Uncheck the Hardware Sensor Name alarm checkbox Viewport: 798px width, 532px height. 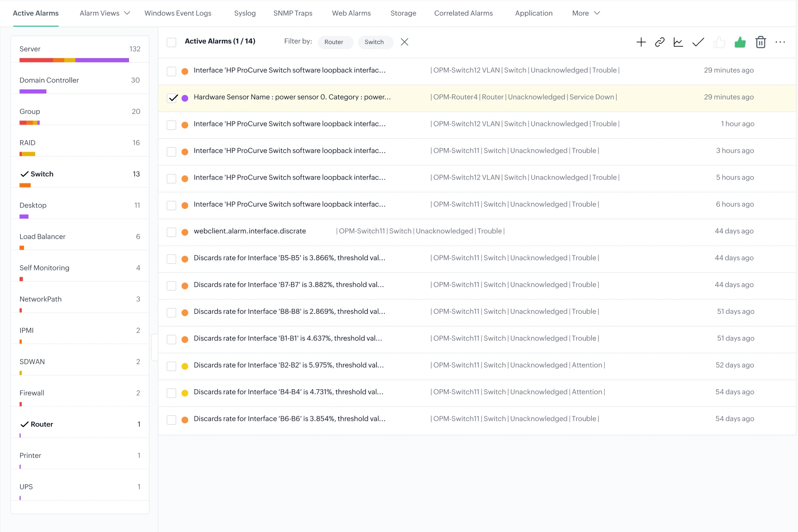point(172,98)
